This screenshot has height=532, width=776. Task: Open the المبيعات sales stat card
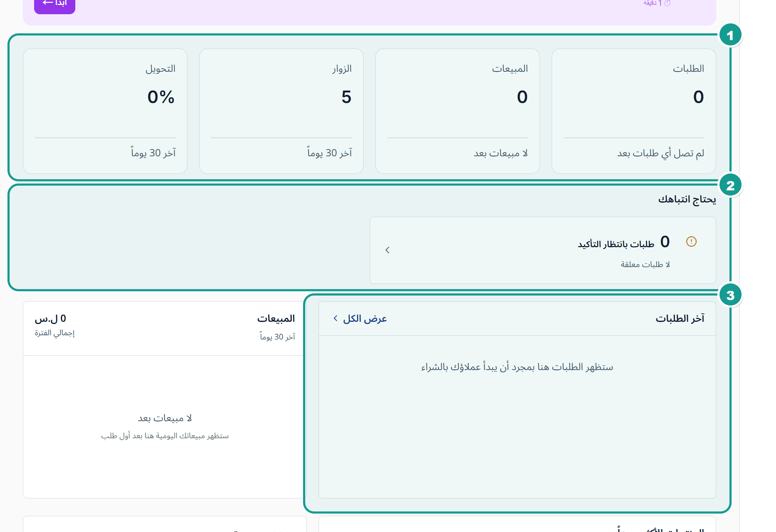(x=457, y=111)
